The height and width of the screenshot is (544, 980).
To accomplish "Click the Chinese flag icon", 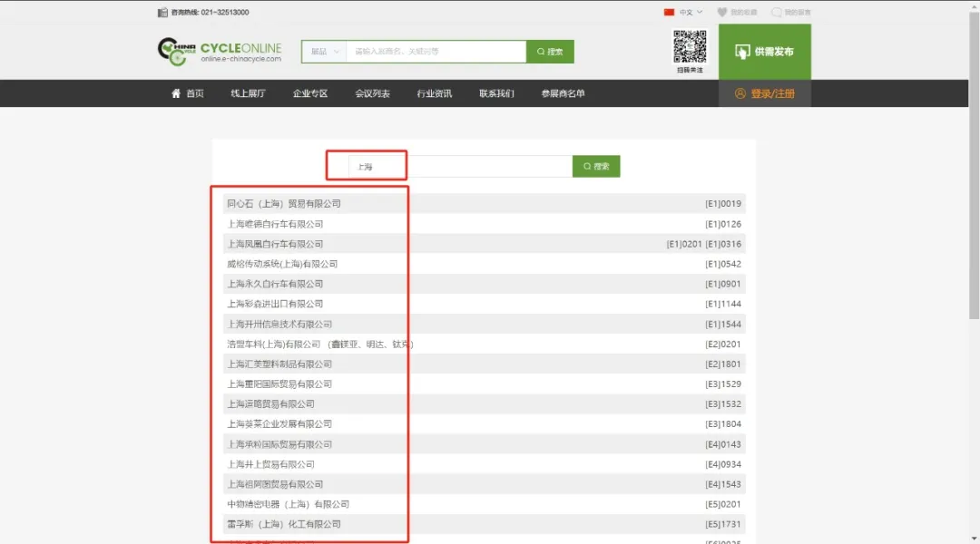I will point(670,13).
